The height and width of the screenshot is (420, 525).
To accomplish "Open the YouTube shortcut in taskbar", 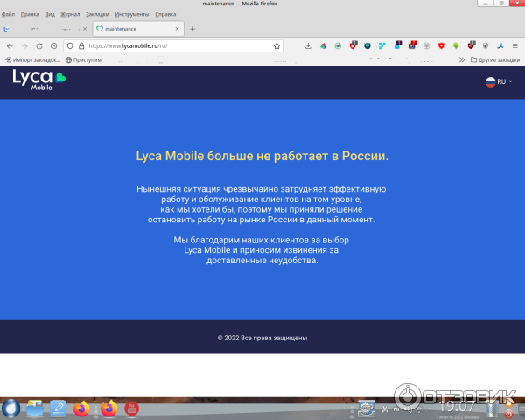I will (131, 409).
